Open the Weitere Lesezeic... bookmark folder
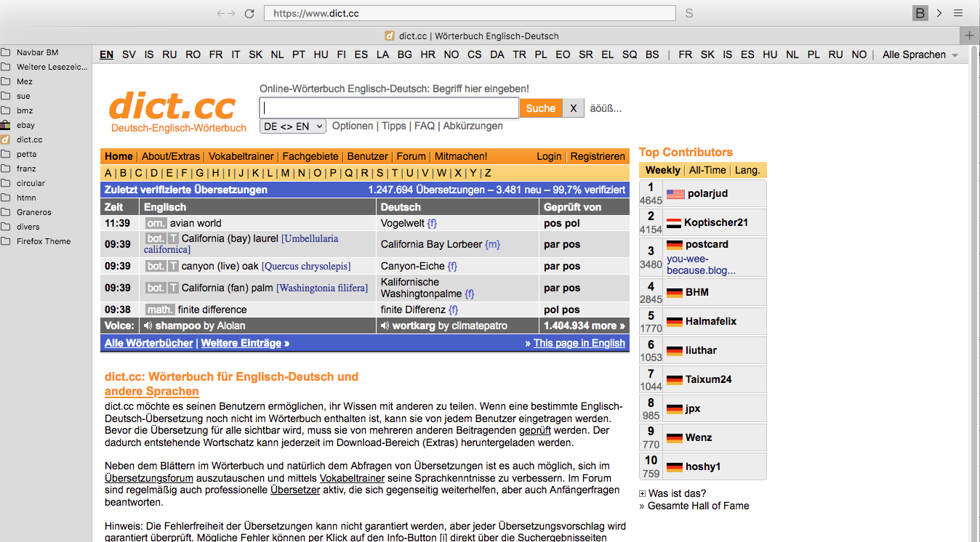This screenshot has width=980, height=542. [45, 67]
